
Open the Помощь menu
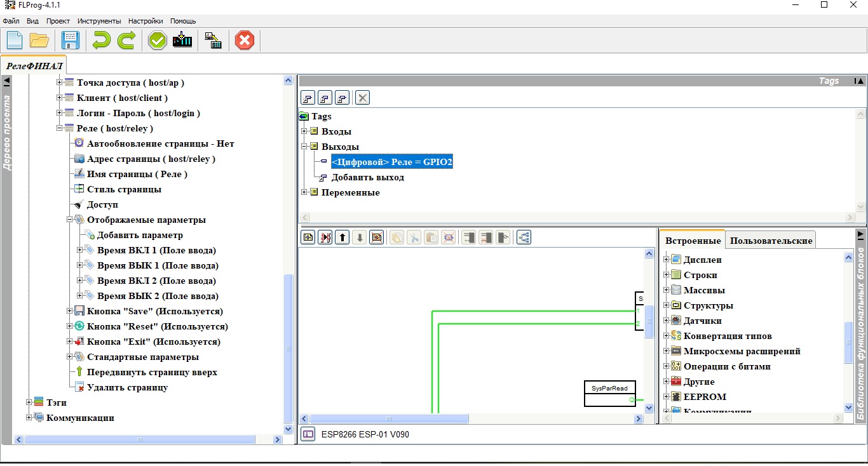click(x=183, y=21)
